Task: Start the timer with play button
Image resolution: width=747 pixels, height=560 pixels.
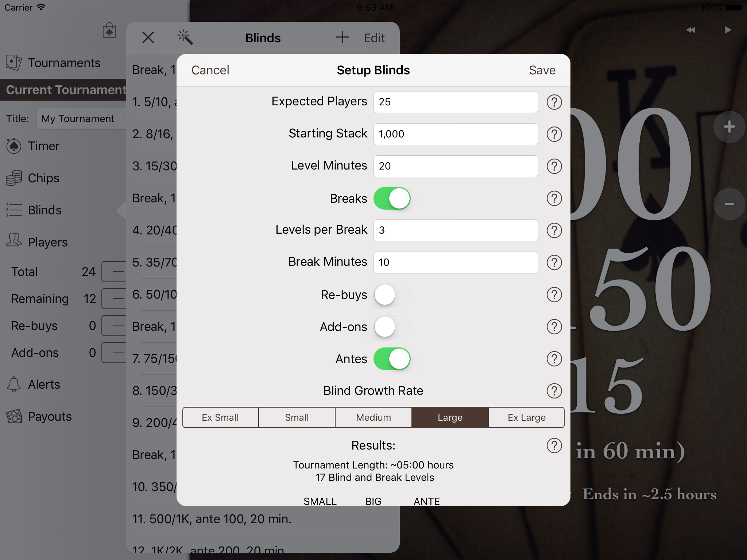Action: (728, 30)
